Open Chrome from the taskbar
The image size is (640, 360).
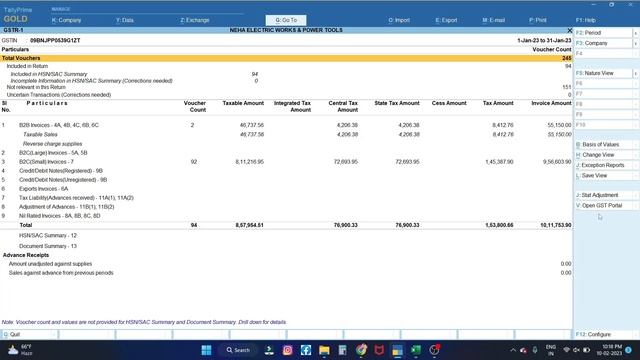coord(361,350)
